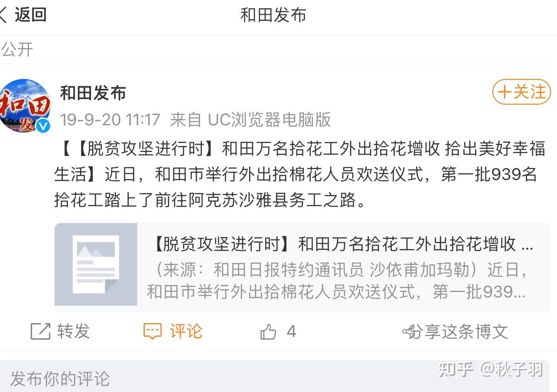The height and width of the screenshot is (392, 557).
Task: Open the linked article title 脱贫攻坚进行时
Action: [x=342, y=244]
